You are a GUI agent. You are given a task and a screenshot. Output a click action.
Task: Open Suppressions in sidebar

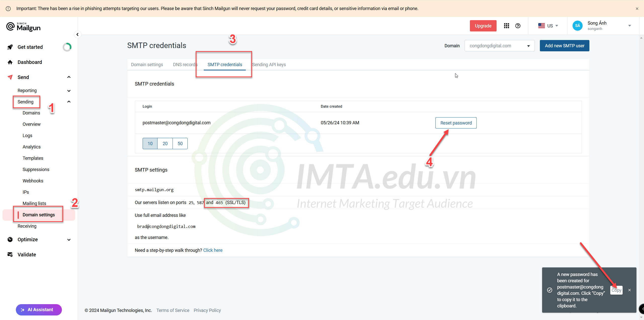pyautogui.click(x=36, y=170)
